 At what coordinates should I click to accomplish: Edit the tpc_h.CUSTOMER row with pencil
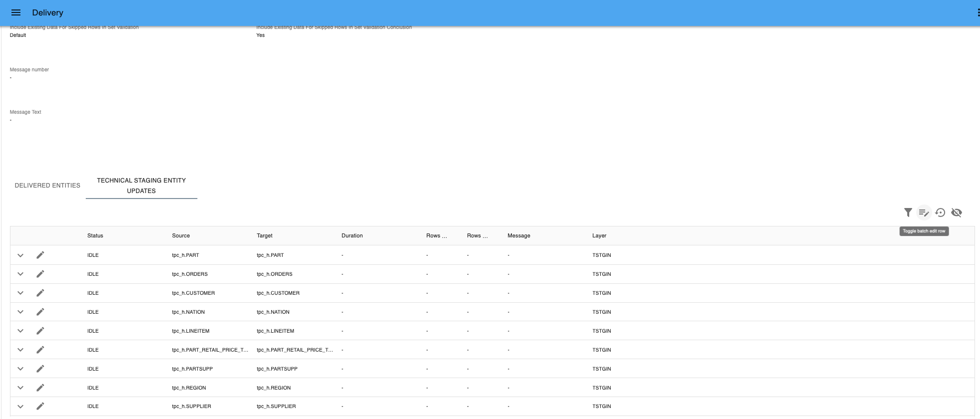point(40,293)
